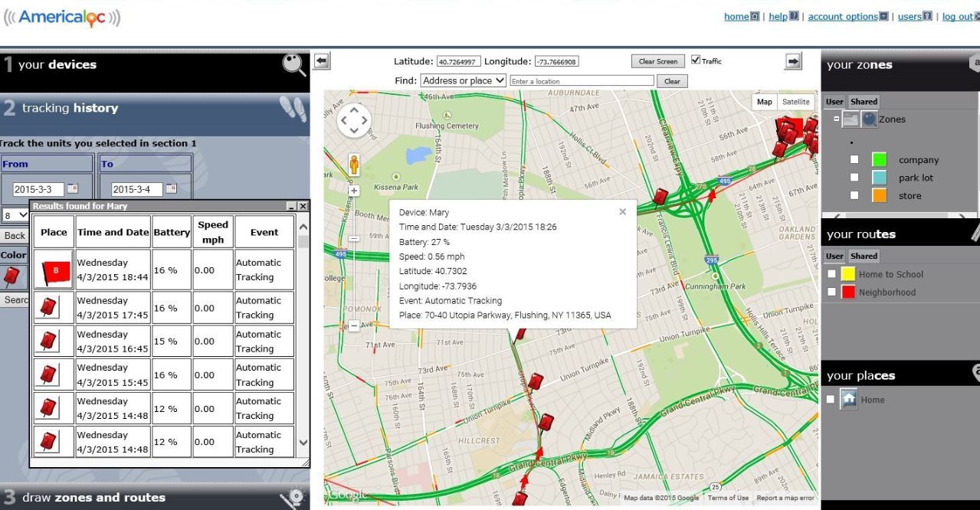
Task: Switch map to Satellite view
Action: point(795,102)
